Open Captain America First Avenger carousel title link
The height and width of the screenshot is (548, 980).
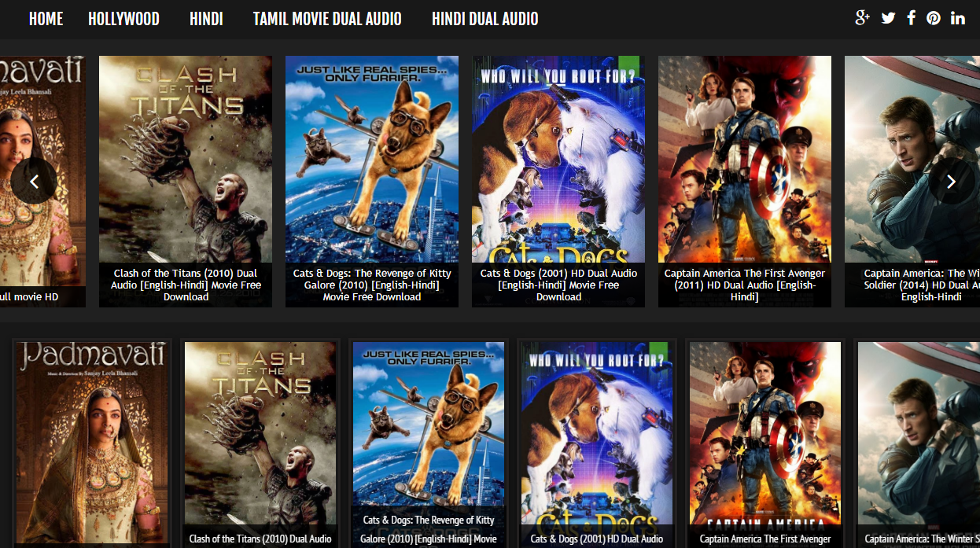click(x=745, y=285)
